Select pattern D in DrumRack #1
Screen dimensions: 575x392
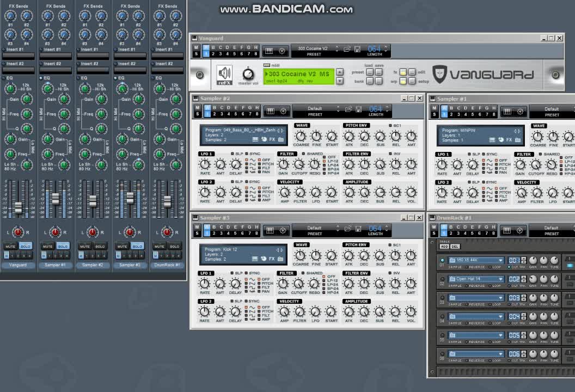coord(465,228)
